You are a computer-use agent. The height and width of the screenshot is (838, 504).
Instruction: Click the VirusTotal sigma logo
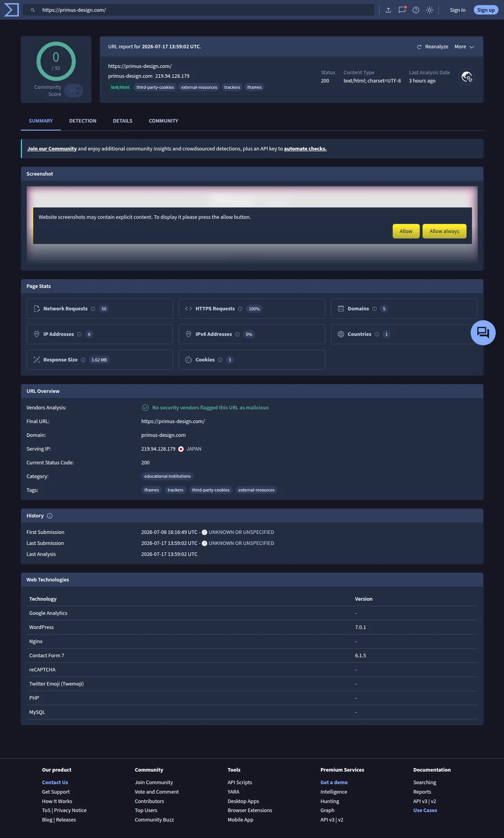pyautogui.click(x=11, y=10)
